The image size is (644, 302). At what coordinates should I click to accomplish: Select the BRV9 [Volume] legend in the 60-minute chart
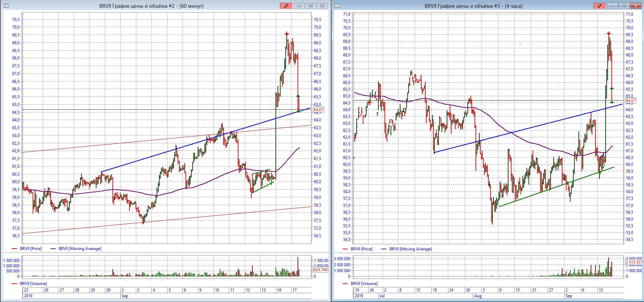coord(33,284)
